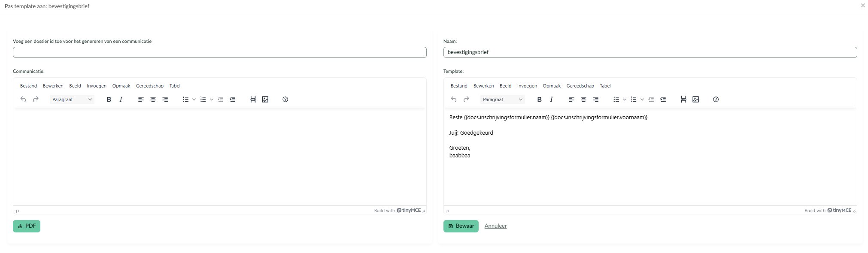
Task: Expand bullet list styles in Communicatie editor
Action: [x=194, y=99]
